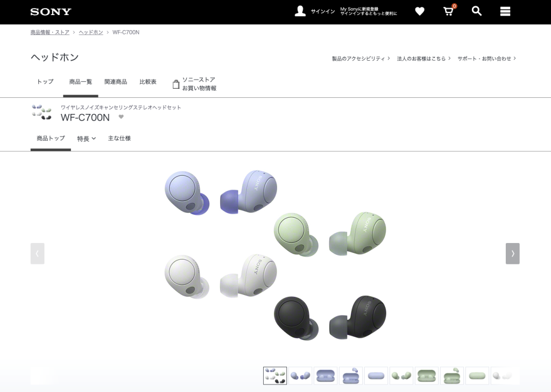Select the green case top-view thumbnail
Viewport: 551px width, 392px height.
[477, 375]
